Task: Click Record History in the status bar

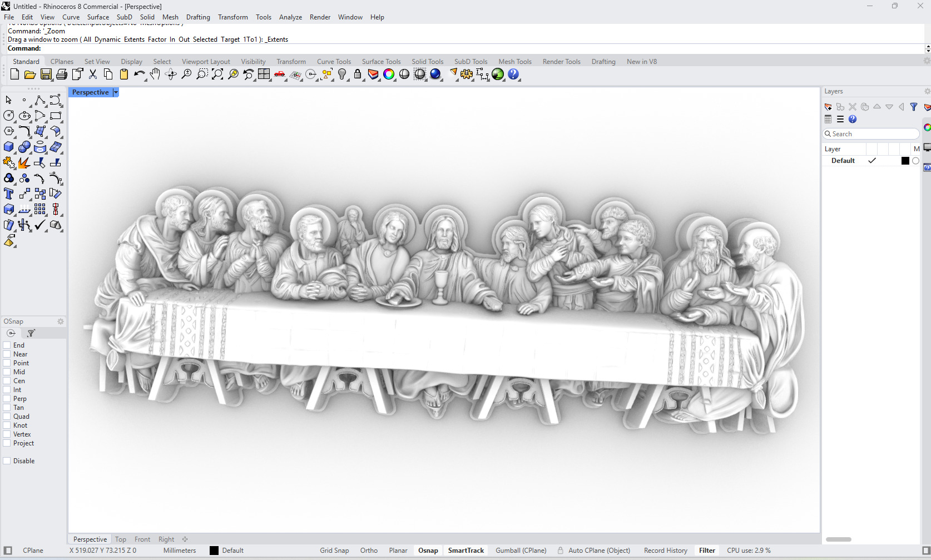Action: point(666,551)
